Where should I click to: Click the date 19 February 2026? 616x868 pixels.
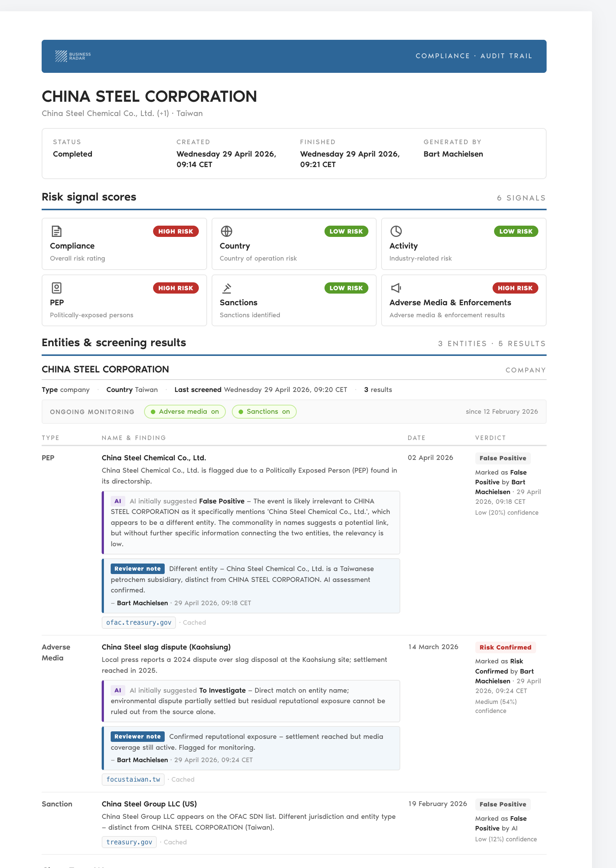point(437,804)
